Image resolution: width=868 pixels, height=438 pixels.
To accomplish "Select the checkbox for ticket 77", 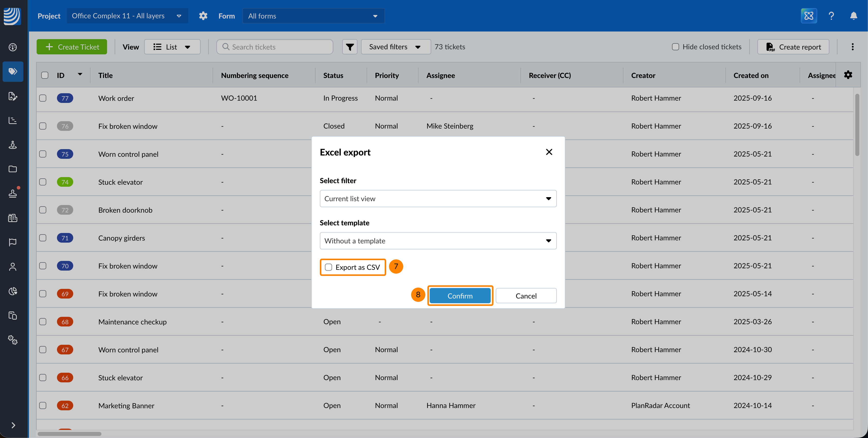I will (x=43, y=98).
